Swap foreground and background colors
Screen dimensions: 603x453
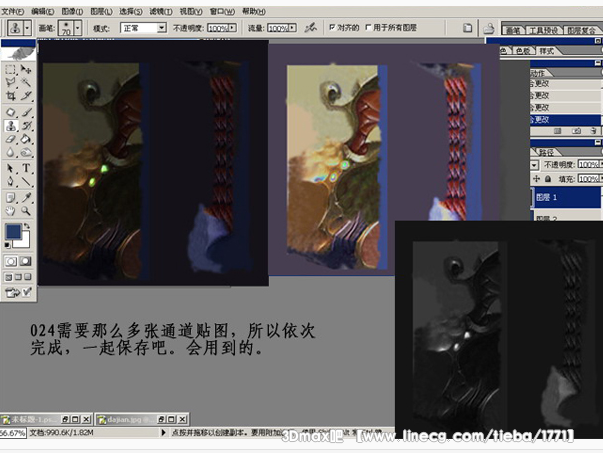tap(27, 226)
